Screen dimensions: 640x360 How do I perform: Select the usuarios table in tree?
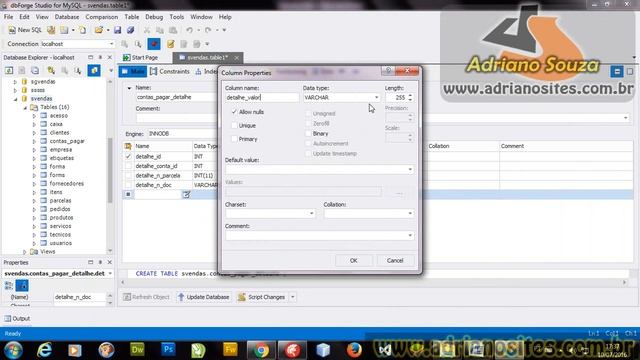[x=60, y=243]
